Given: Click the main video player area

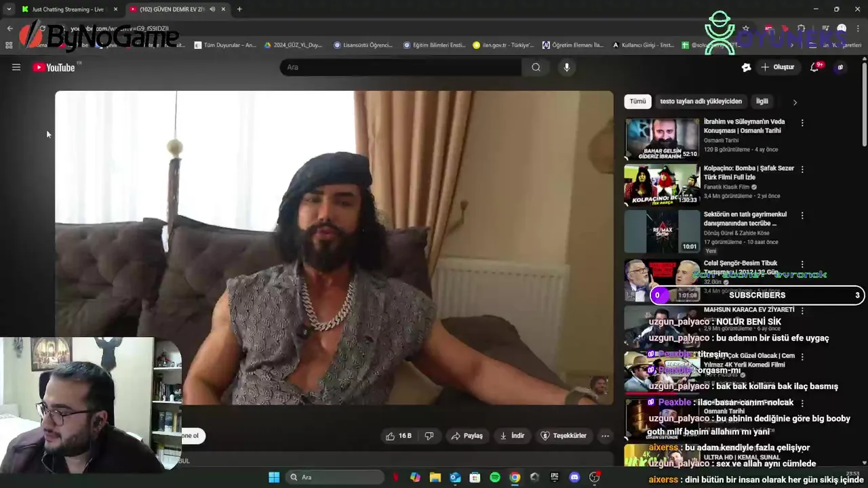Looking at the screenshot, I should point(334,248).
